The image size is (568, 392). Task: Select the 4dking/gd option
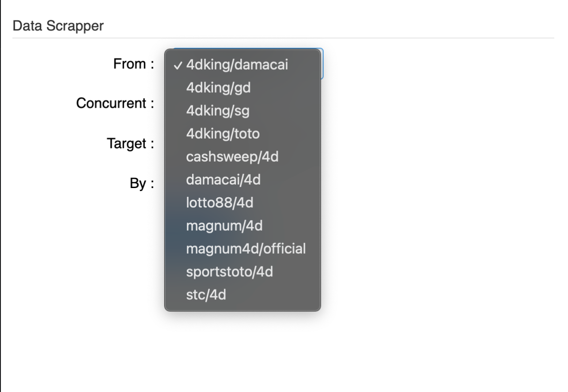(x=242, y=88)
